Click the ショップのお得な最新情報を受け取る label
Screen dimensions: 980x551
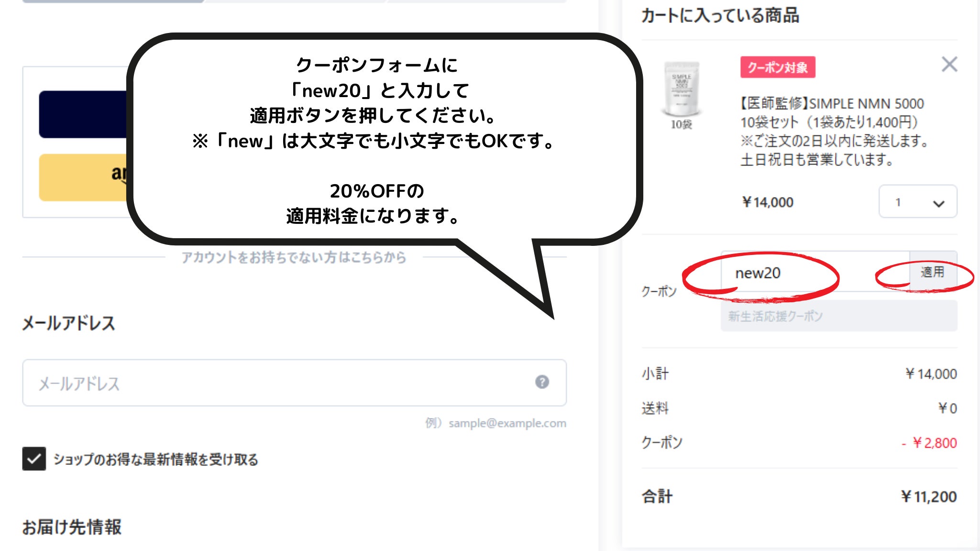pos(155,460)
